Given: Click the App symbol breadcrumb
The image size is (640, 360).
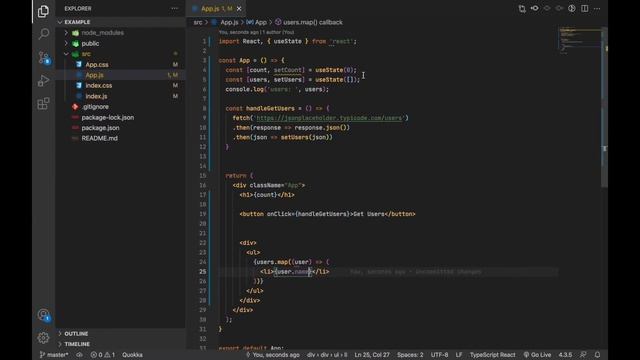Looking at the screenshot, I should 257,22.
